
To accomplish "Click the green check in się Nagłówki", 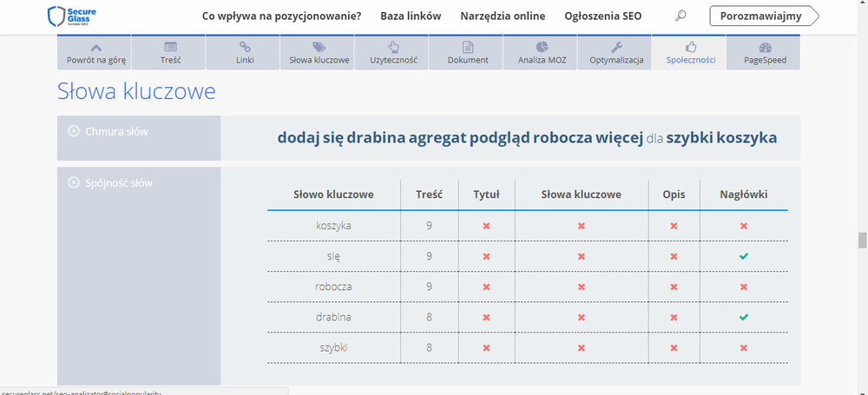I will tap(744, 256).
